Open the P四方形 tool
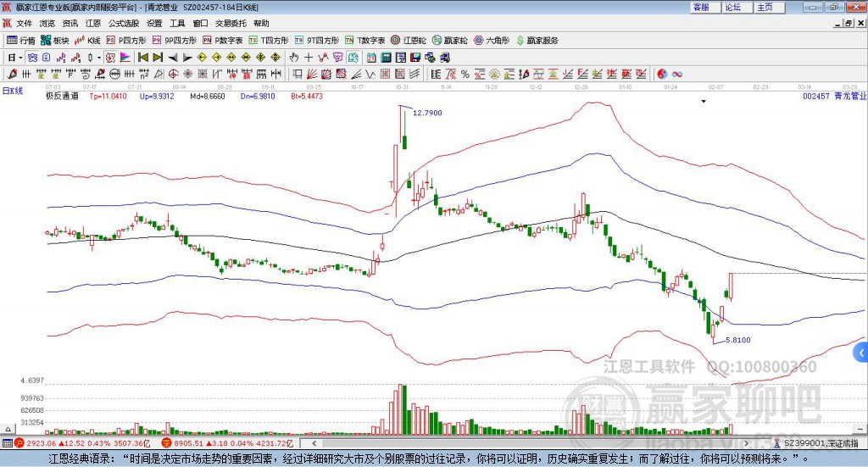 126,41
